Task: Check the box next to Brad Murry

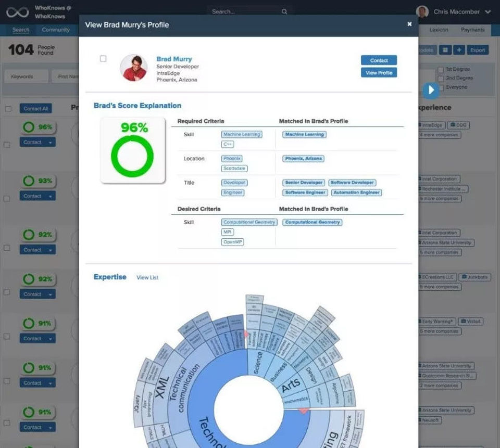Action: pos(103,59)
